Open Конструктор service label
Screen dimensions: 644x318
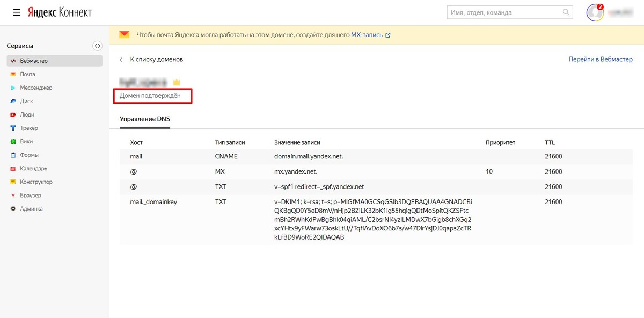[36, 182]
